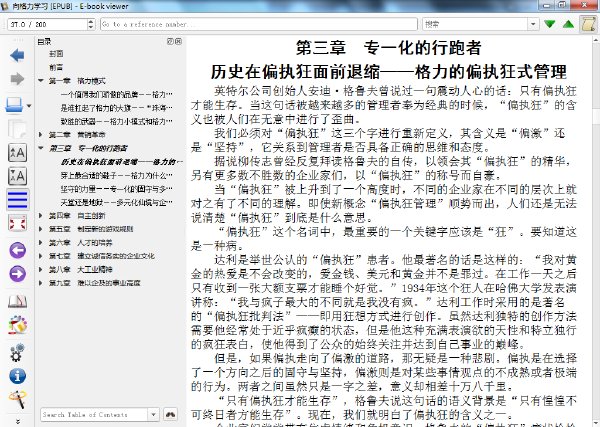600x427 pixels.
Task: Go to previous page purple arrow
Action: 17,251
